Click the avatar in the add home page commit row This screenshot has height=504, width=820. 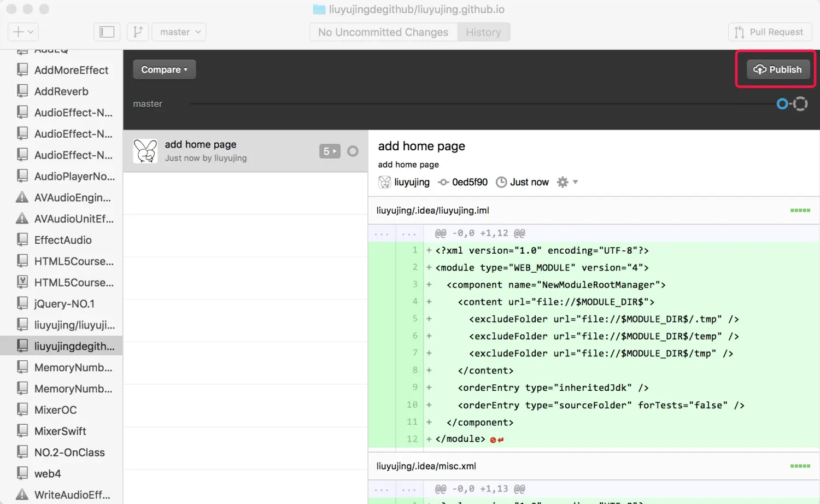pos(145,151)
